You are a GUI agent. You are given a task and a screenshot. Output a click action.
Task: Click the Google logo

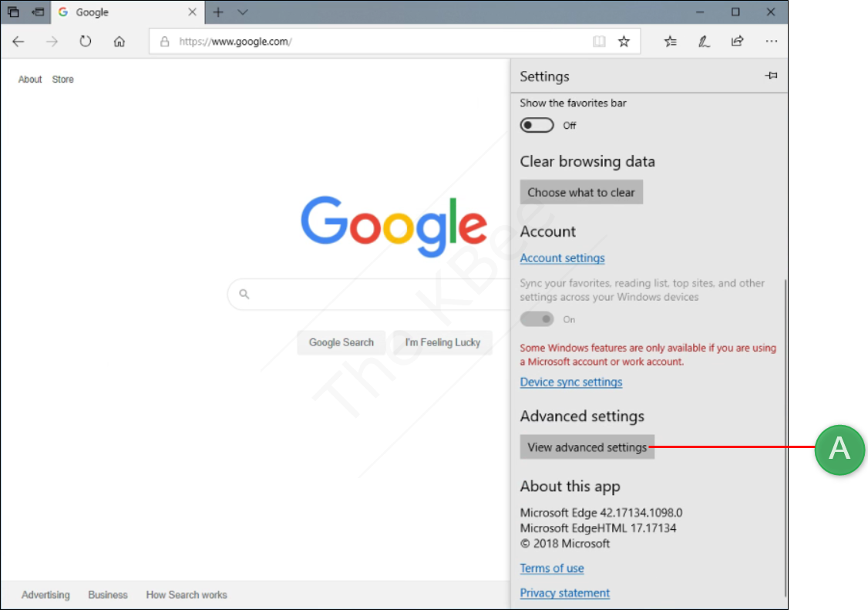(x=394, y=226)
